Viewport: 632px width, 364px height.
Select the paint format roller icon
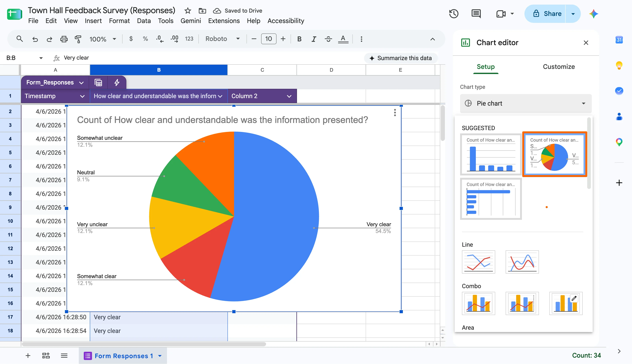78,39
